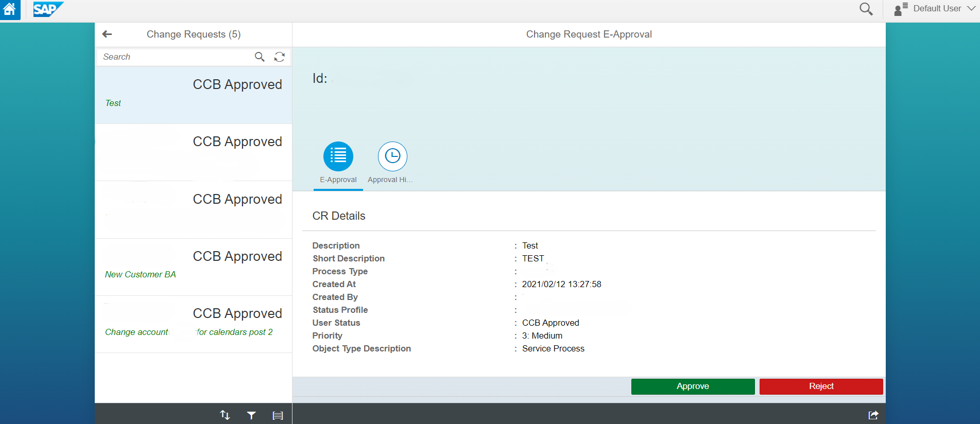Open the share action icon
The width and height of the screenshot is (980, 424).
click(873, 415)
